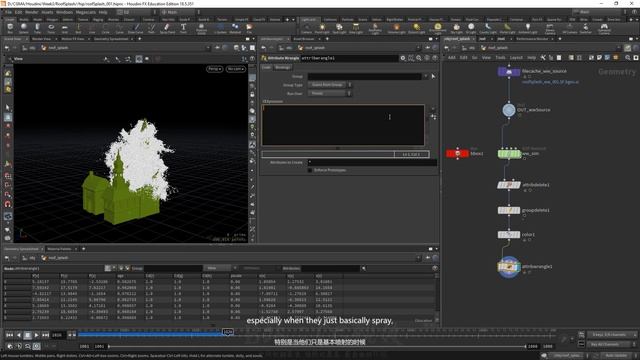The height and width of the screenshot is (360, 640).
Task: Open the Group Type dropdown
Action: tap(330, 85)
